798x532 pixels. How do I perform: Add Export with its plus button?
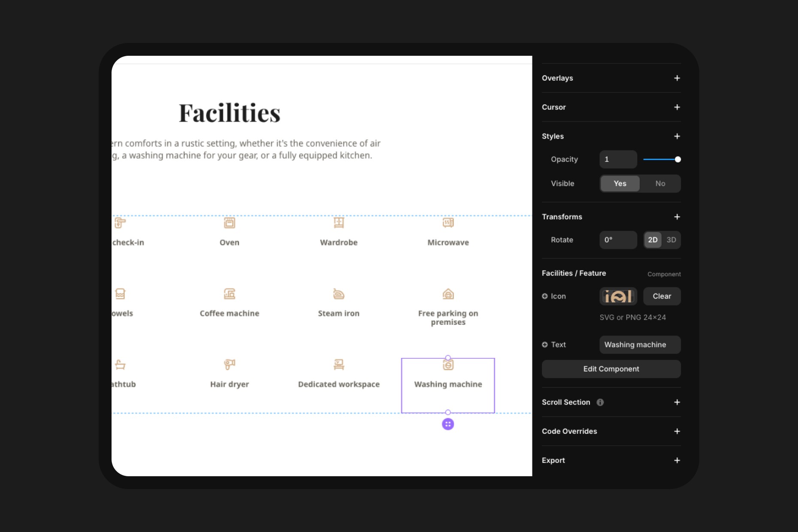(677, 460)
